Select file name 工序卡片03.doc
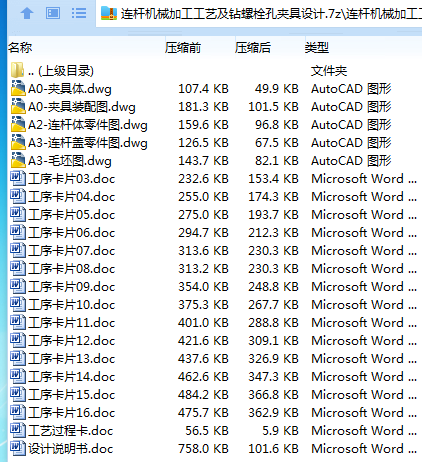 (72, 179)
